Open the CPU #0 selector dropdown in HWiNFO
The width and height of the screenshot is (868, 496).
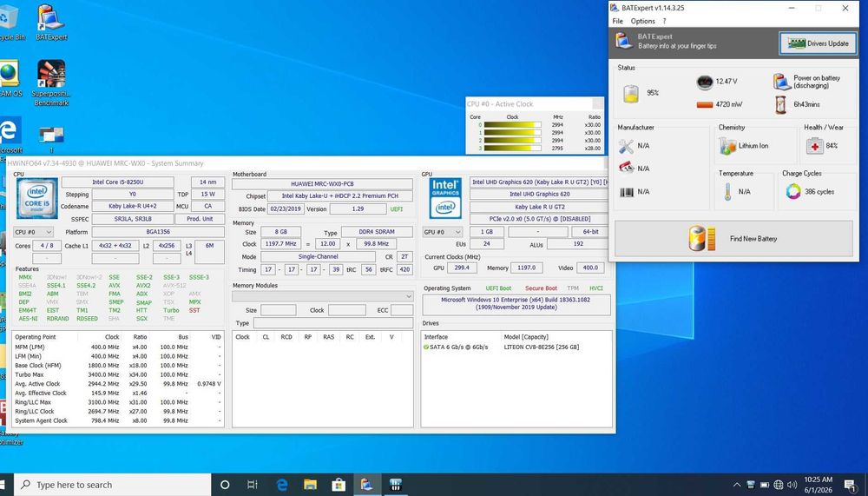pos(33,232)
